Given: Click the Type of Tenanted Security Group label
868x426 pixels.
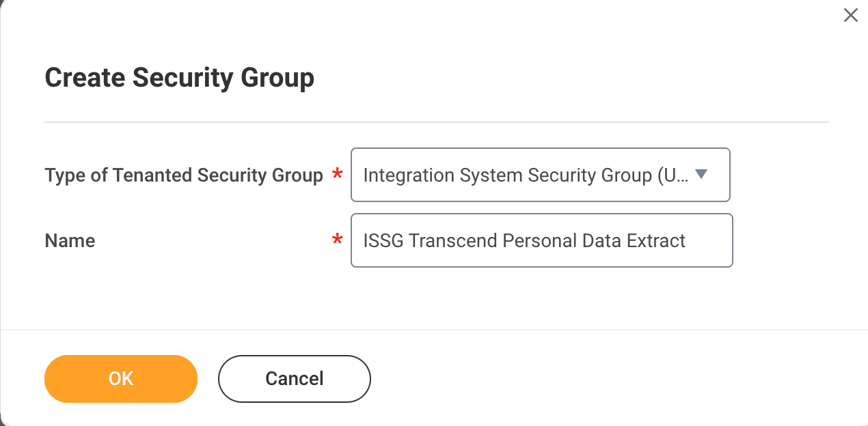Looking at the screenshot, I should (x=184, y=175).
